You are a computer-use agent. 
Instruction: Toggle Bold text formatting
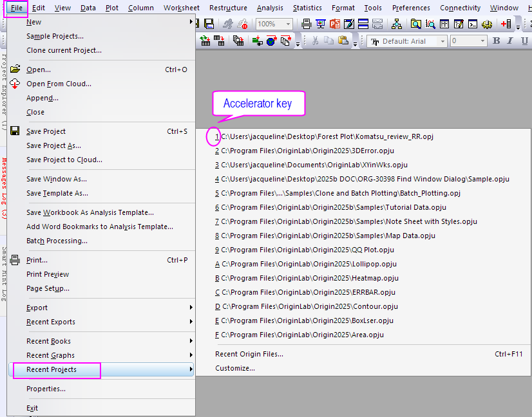[495, 41]
